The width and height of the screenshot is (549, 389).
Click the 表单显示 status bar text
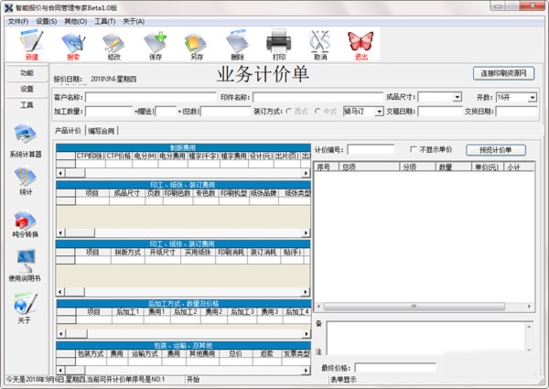pyautogui.click(x=343, y=380)
